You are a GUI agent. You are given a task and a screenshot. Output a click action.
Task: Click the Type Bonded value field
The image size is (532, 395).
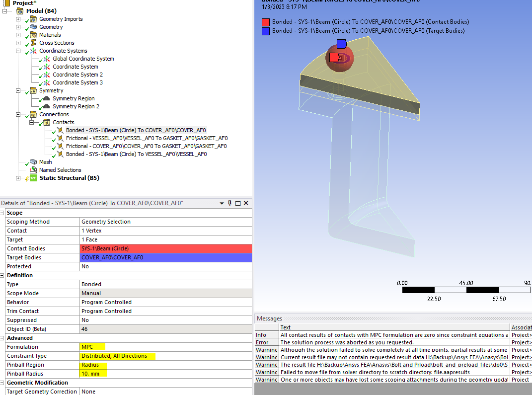[166, 284]
